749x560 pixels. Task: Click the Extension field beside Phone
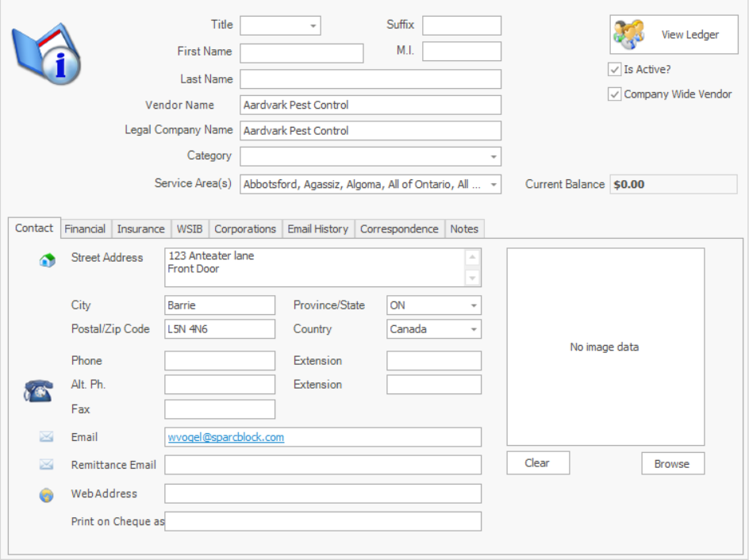pos(434,360)
